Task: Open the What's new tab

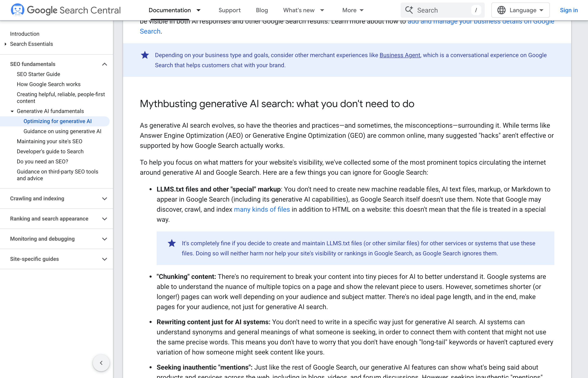Action: click(x=299, y=10)
